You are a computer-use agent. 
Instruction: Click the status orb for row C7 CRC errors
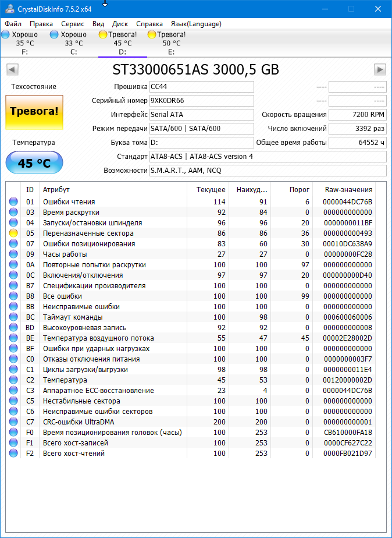[x=13, y=422]
